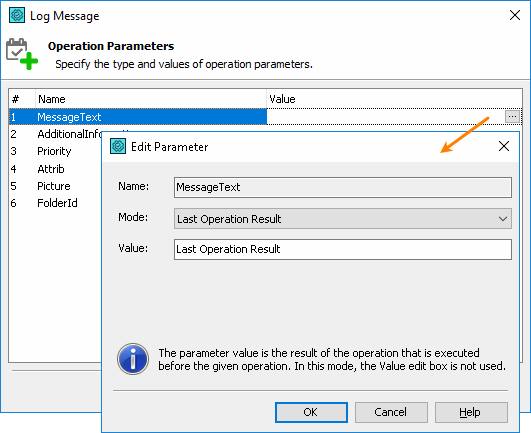Select the Attrib parameter row

pos(56,169)
